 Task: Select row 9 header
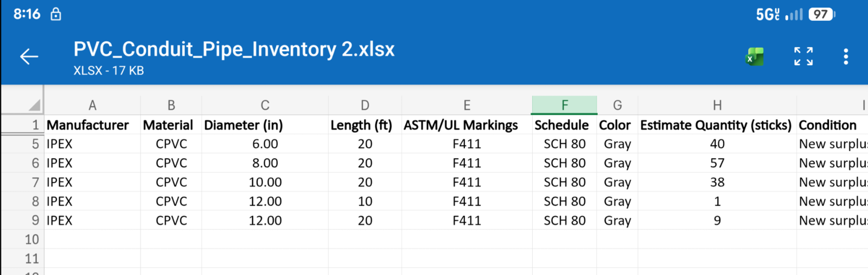coord(35,221)
